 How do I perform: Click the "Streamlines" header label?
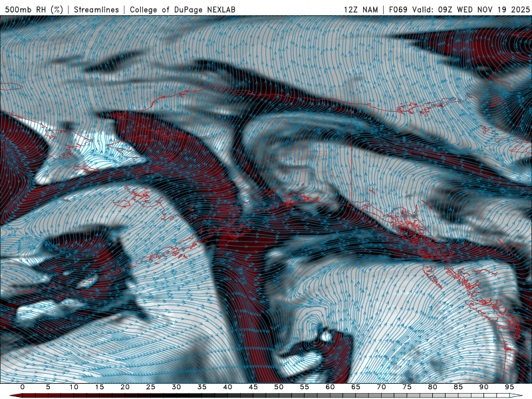coord(96,9)
